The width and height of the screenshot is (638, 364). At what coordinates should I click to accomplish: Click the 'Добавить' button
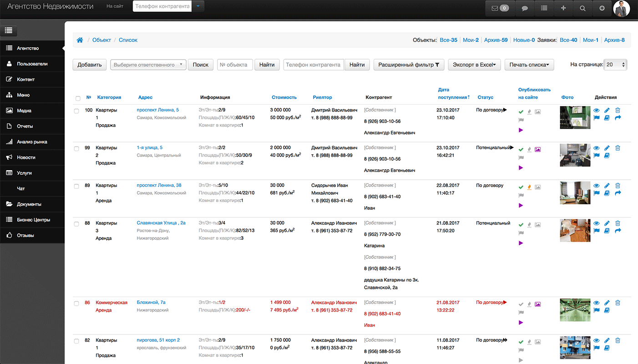tap(90, 65)
